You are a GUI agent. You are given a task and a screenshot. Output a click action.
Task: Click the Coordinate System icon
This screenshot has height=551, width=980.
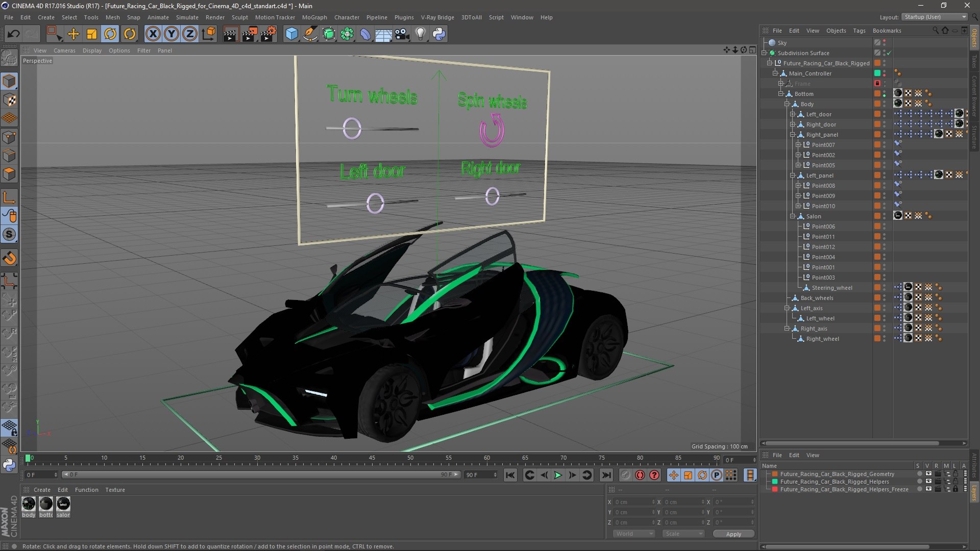(x=208, y=34)
